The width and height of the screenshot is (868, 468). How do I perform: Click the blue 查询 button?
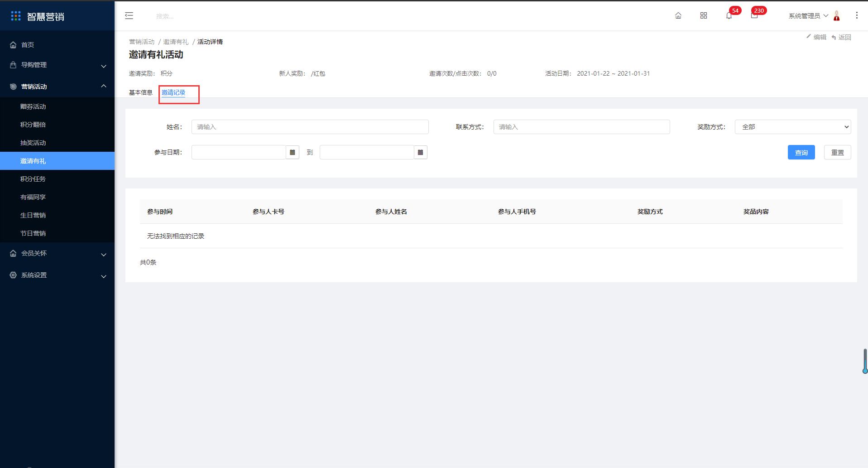point(801,152)
